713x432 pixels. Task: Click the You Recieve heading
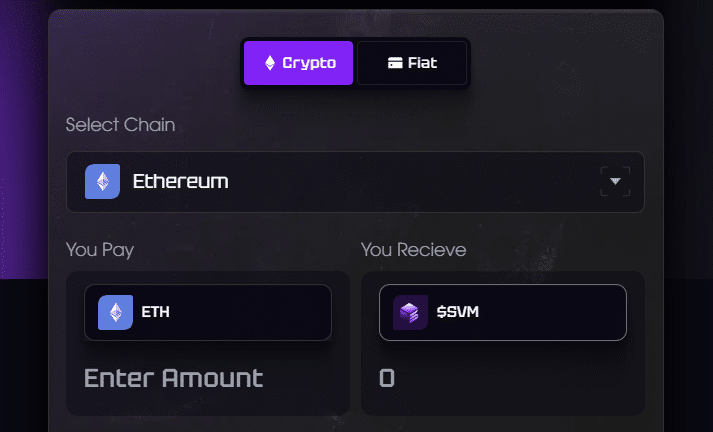point(413,250)
